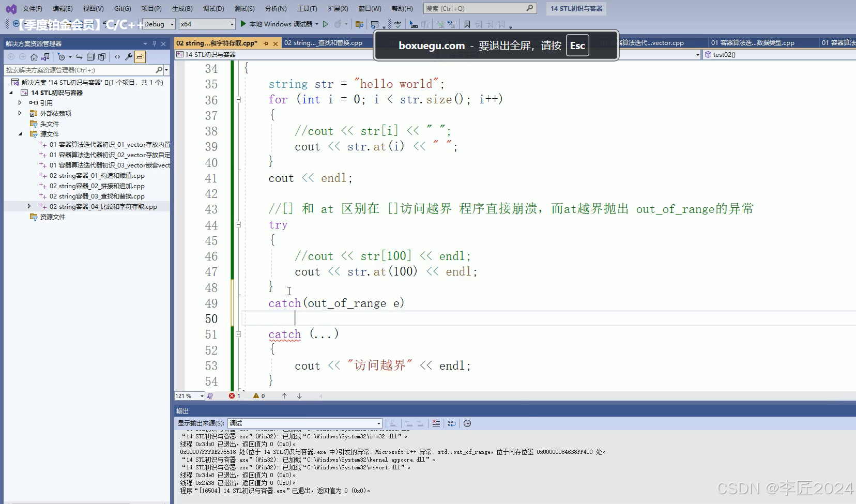Click the warning count indicator showing 0

pos(259,396)
